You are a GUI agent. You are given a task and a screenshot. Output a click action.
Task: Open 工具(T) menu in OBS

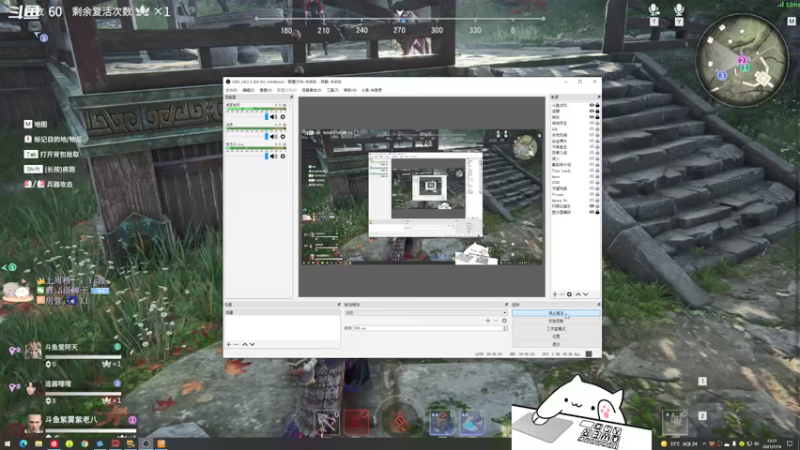333,90
